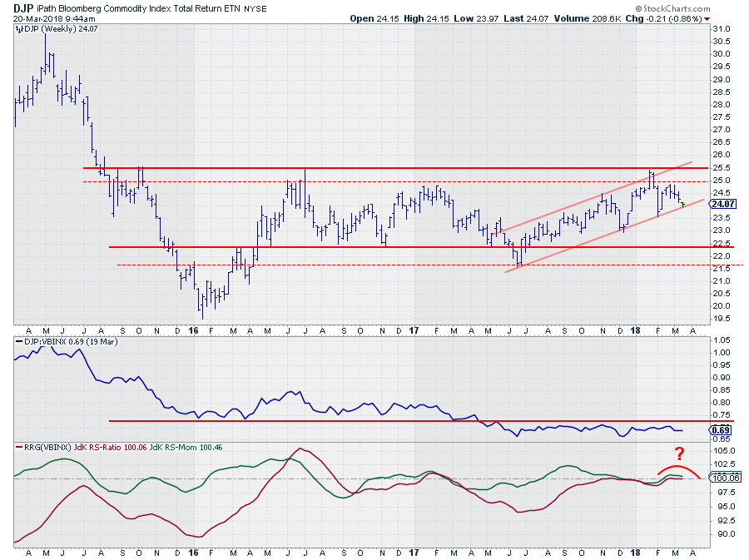Screen dimensions: 749x560
Task: Open the StockCharts.com copyright link
Action: pos(672,8)
